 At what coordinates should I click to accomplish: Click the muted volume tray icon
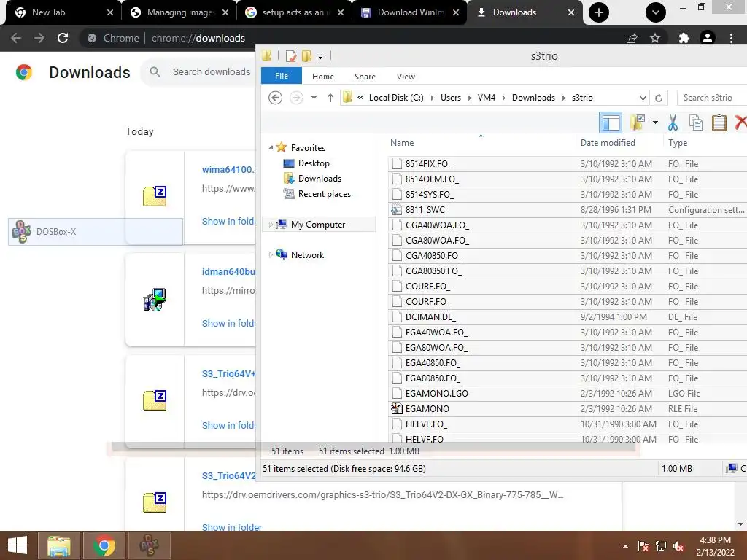pos(678,546)
